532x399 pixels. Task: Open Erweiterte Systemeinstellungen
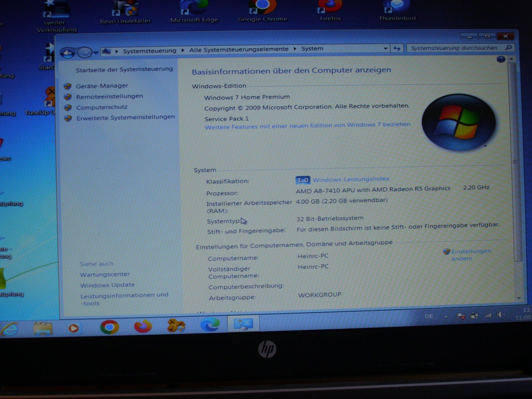point(126,117)
